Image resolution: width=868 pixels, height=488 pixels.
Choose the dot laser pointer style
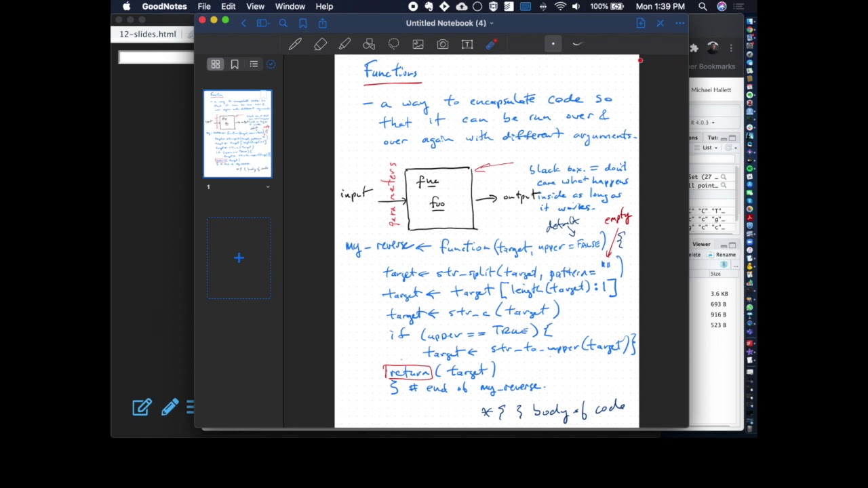pos(553,44)
